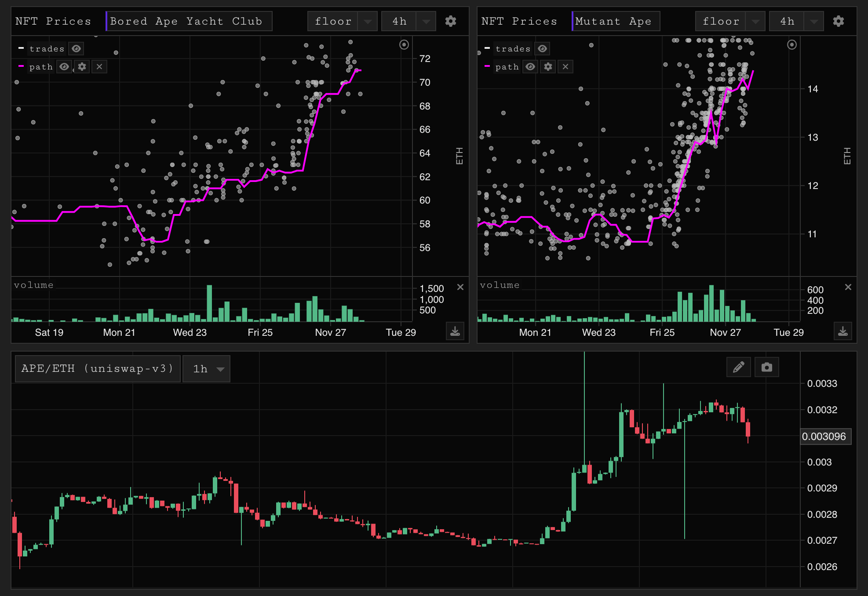Viewport: 868px width, 596px height.
Task: Click download icon below Bored Ape chart
Action: click(x=455, y=331)
